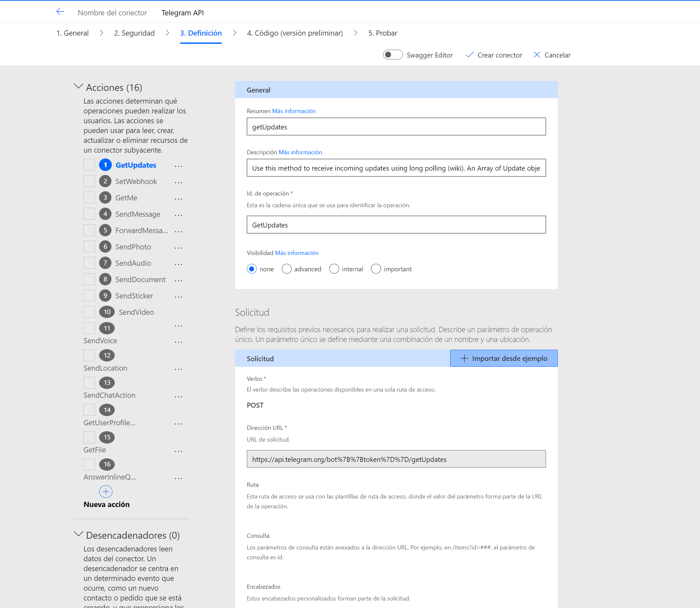Select the GetMe action
Image resolution: width=700 pixels, height=608 pixels.
126,198
